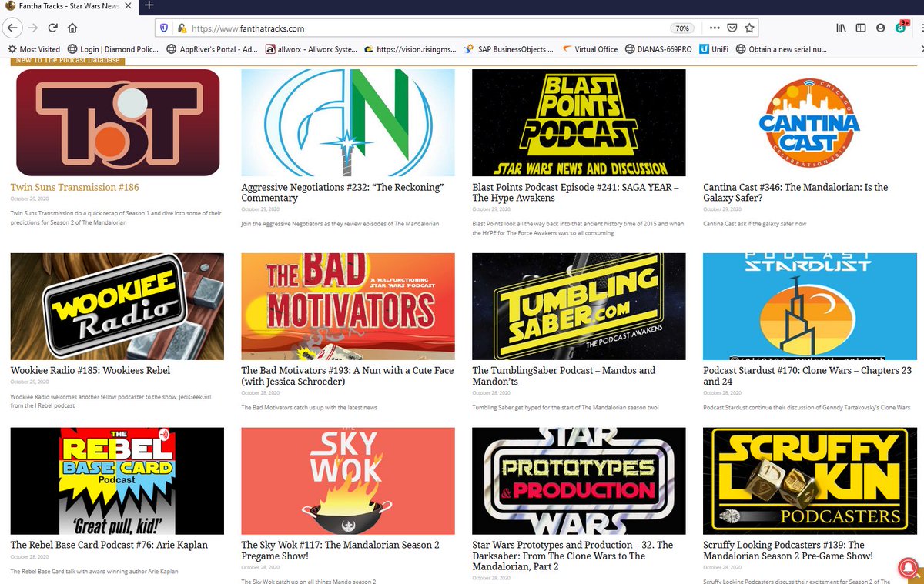The height and width of the screenshot is (584, 924).
Task: Open the Scruffy Lookin Podcasters thumbnail
Action: (x=810, y=481)
